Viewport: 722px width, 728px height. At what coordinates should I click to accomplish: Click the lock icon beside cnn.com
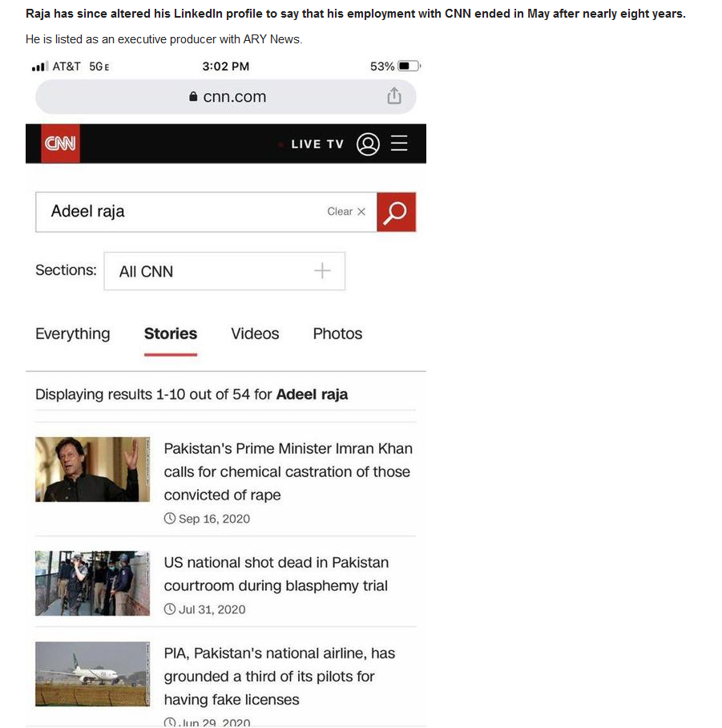coord(193,96)
